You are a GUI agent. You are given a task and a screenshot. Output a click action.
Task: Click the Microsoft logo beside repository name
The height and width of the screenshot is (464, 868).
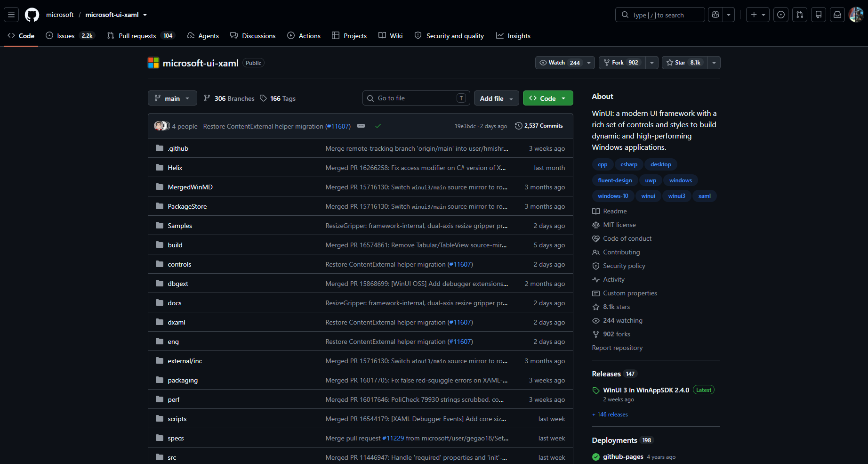[x=153, y=63]
